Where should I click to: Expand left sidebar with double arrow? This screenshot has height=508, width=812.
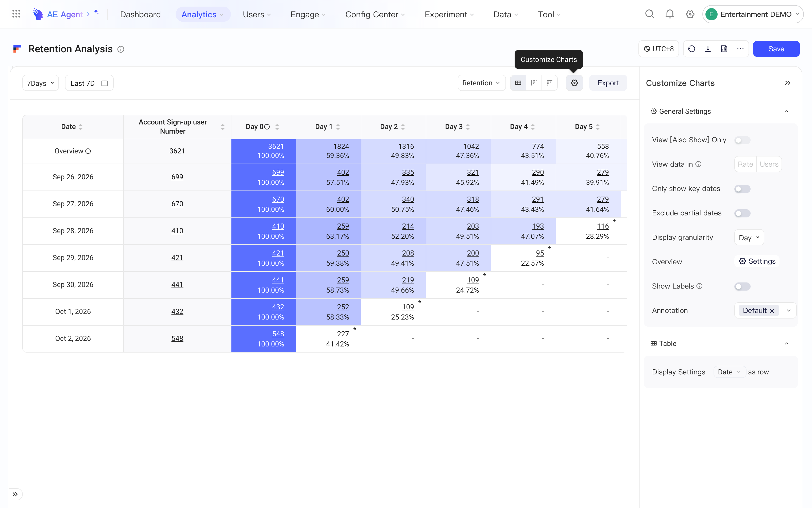click(15, 494)
